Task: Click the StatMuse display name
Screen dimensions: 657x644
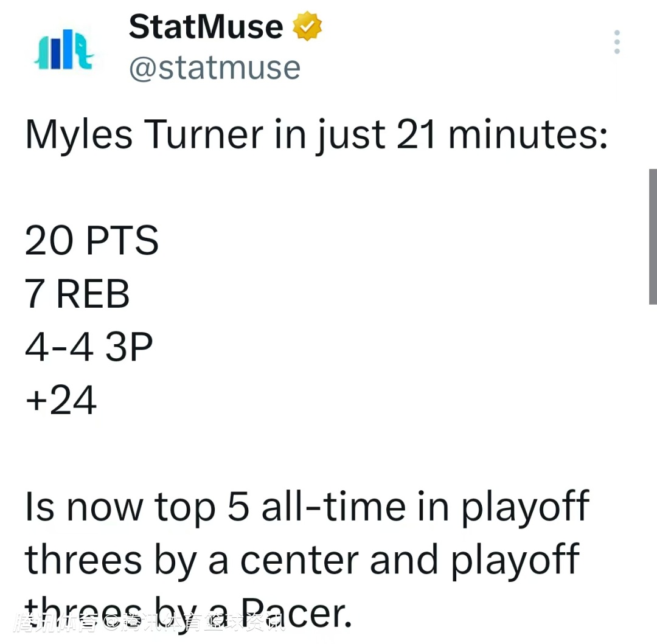Action: pos(206,26)
